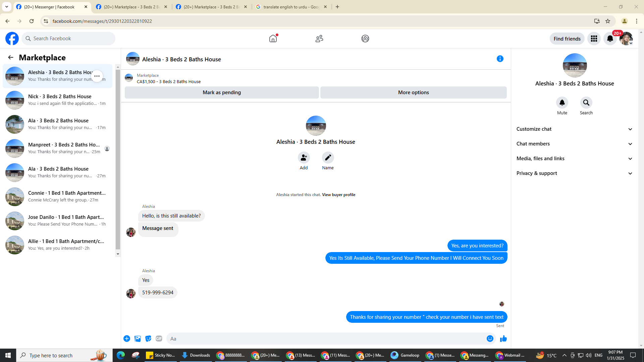The width and height of the screenshot is (644, 362).
Task: Click the browser address bar URL
Action: (102, 21)
